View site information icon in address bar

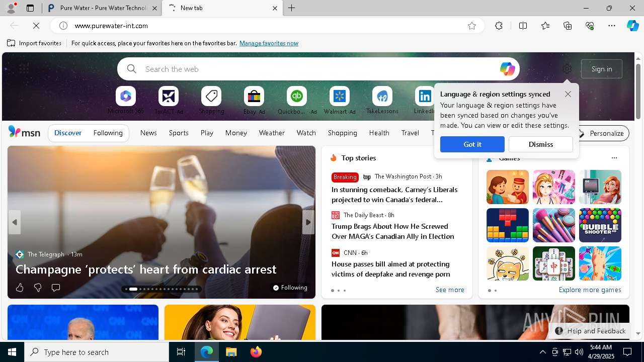(63, 26)
